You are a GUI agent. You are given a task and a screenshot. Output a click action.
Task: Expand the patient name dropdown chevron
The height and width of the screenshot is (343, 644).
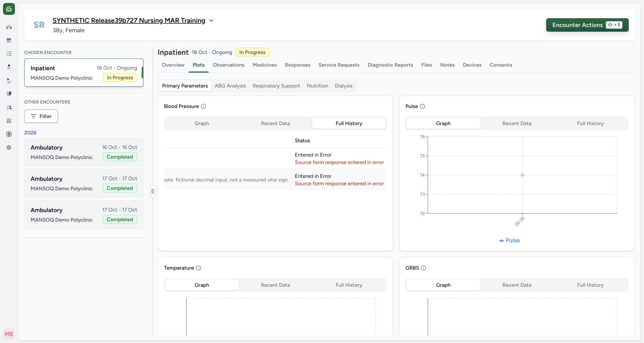(211, 20)
